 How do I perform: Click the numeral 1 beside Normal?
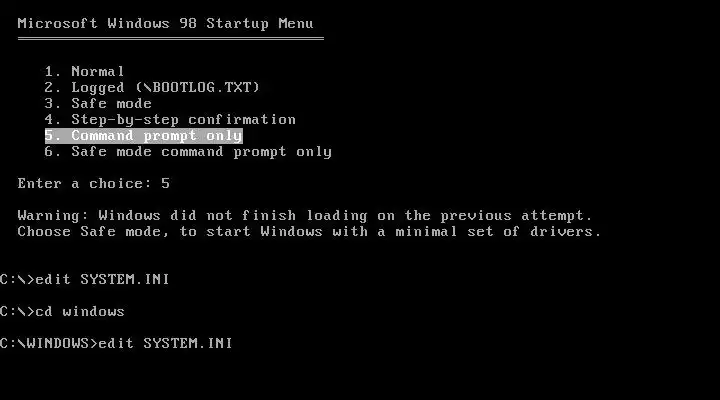coord(49,72)
